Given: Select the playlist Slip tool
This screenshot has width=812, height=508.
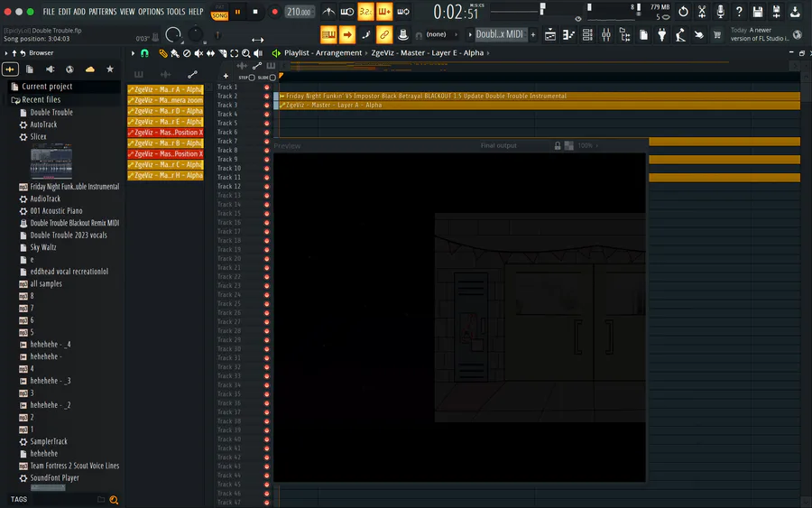Looking at the screenshot, I should pyautogui.click(x=211, y=53).
